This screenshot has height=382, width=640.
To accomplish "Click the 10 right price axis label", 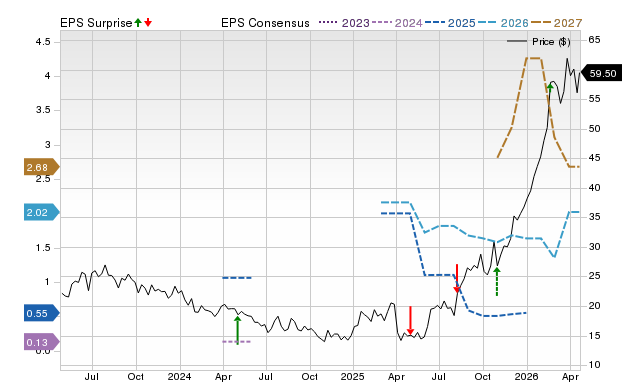I will click(594, 364).
